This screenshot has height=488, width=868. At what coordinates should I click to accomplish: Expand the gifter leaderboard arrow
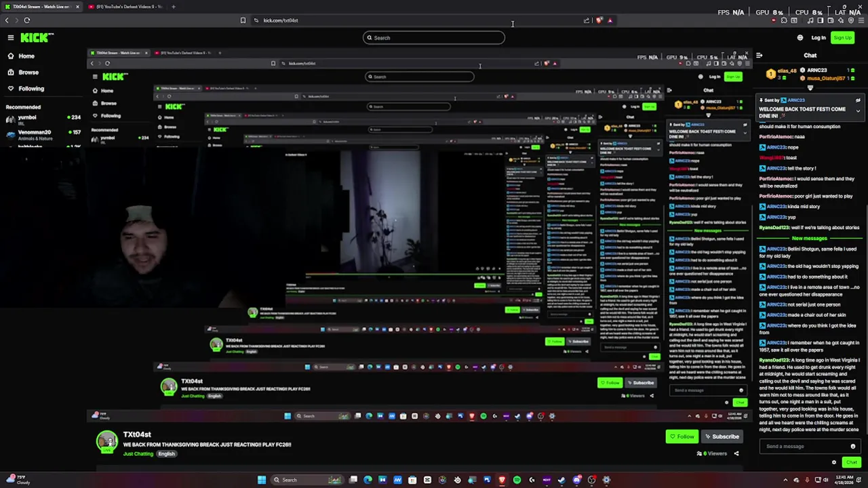[x=810, y=88]
